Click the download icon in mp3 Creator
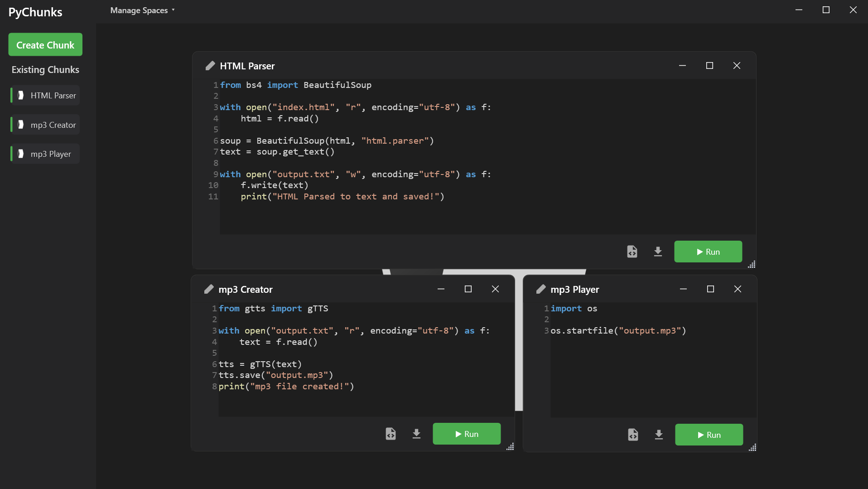 416,434
